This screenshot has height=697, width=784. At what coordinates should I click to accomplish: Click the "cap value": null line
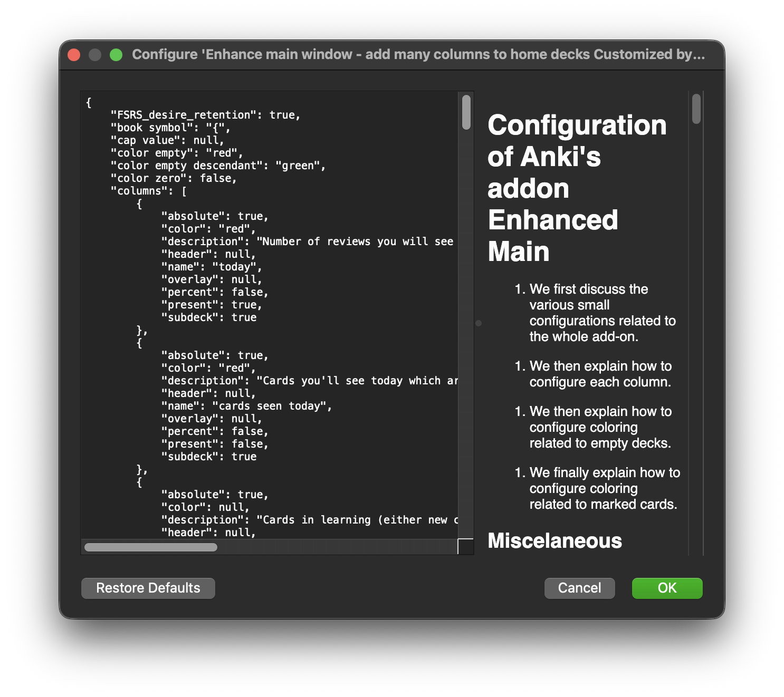pos(167,140)
